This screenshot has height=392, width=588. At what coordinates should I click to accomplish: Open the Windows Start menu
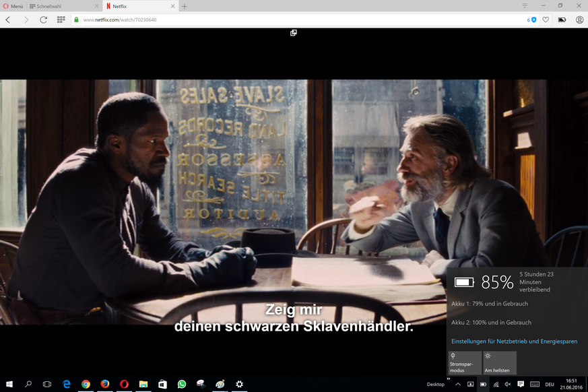click(9, 384)
